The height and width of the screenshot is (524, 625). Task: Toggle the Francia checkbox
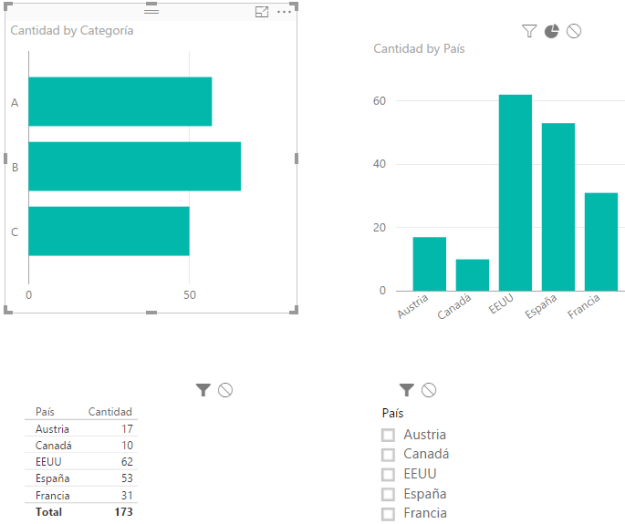point(388,515)
